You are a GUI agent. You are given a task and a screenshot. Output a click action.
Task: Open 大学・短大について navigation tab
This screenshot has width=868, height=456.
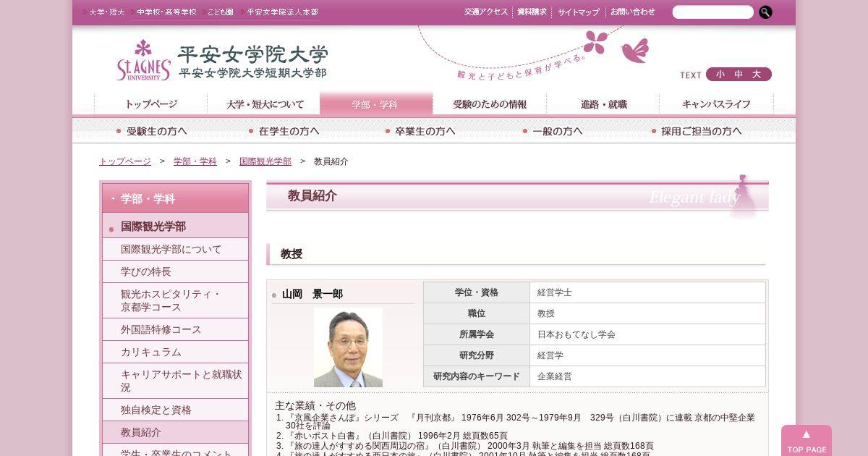(264, 104)
